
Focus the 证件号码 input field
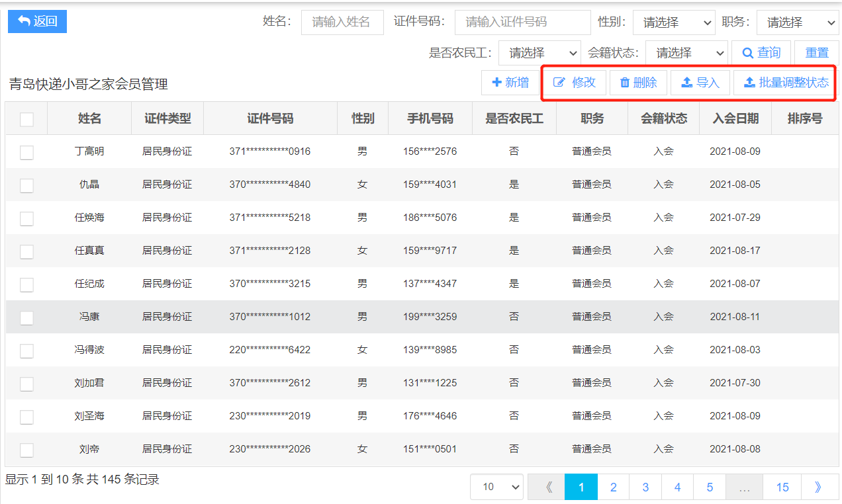[522, 22]
